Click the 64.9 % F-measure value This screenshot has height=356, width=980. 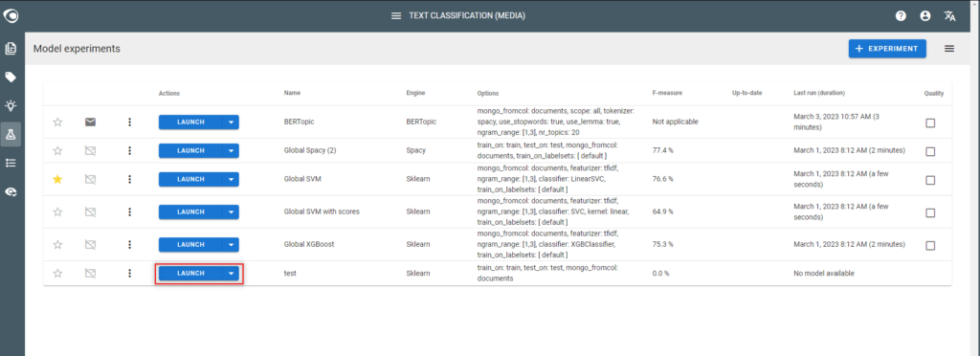pos(662,211)
